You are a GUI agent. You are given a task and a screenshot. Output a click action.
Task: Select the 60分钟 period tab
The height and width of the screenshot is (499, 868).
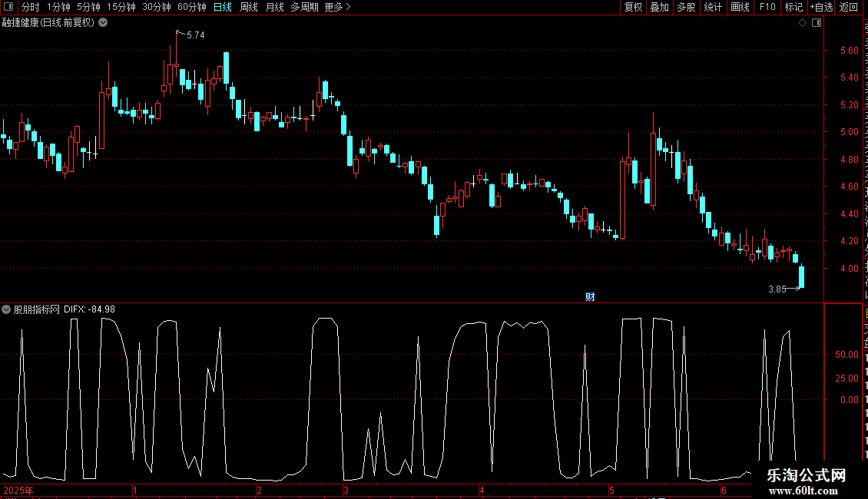click(x=192, y=7)
